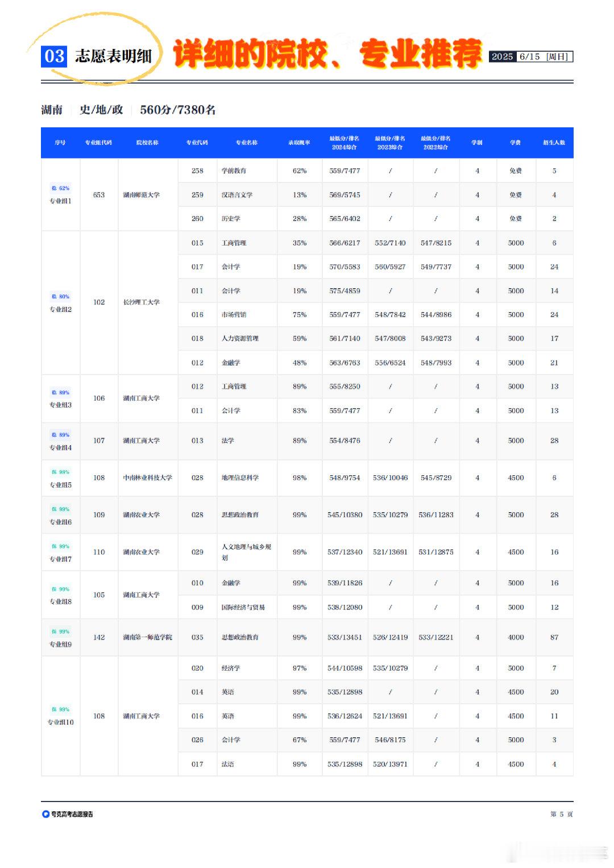Select the 2025 6/15 周日 date badge

click(531, 56)
